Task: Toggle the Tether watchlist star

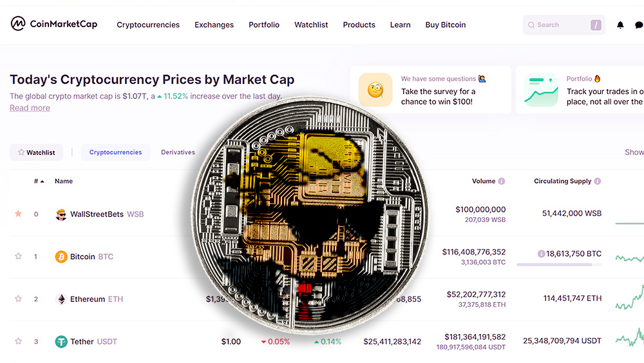Action: click(18, 341)
